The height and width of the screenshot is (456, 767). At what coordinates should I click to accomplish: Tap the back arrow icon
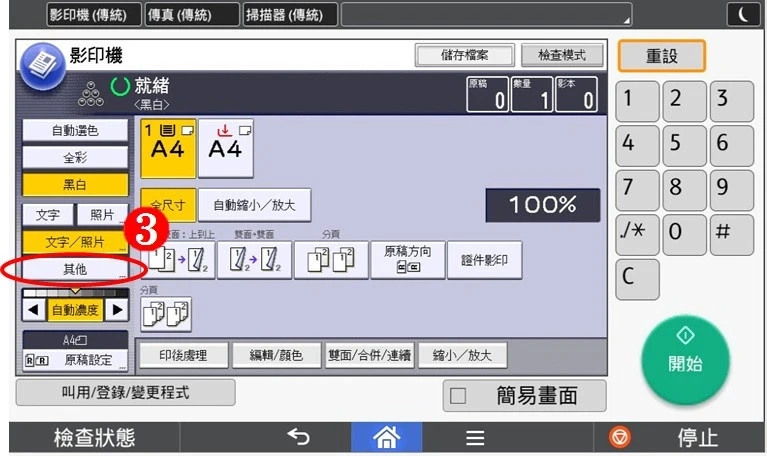click(299, 436)
